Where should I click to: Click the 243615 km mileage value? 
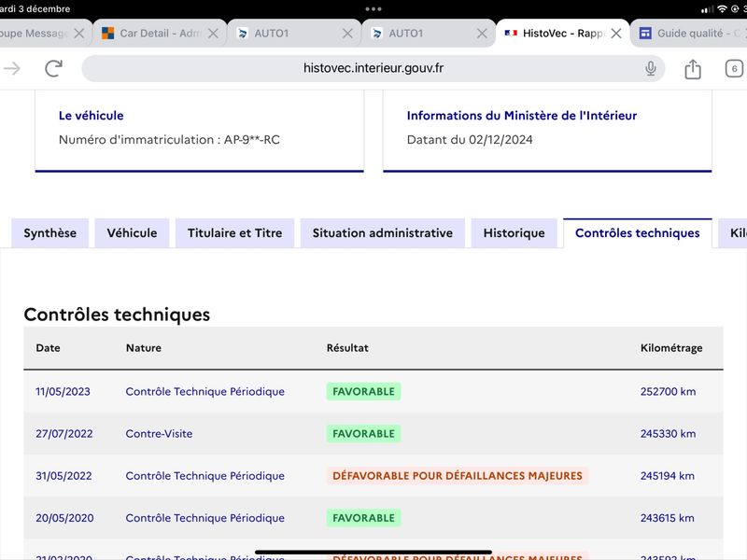point(668,518)
